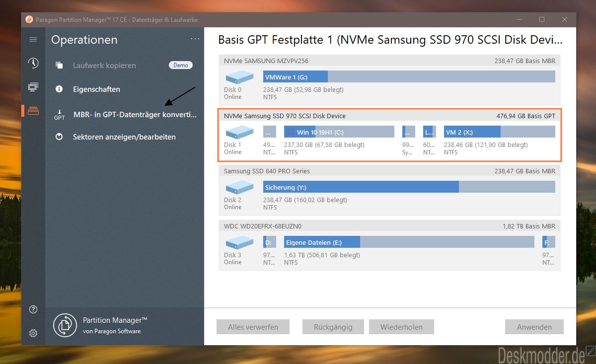Open the history clock icon
Image resolution: width=596 pixels, height=364 pixels.
pyautogui.click(x=33, y=63)
